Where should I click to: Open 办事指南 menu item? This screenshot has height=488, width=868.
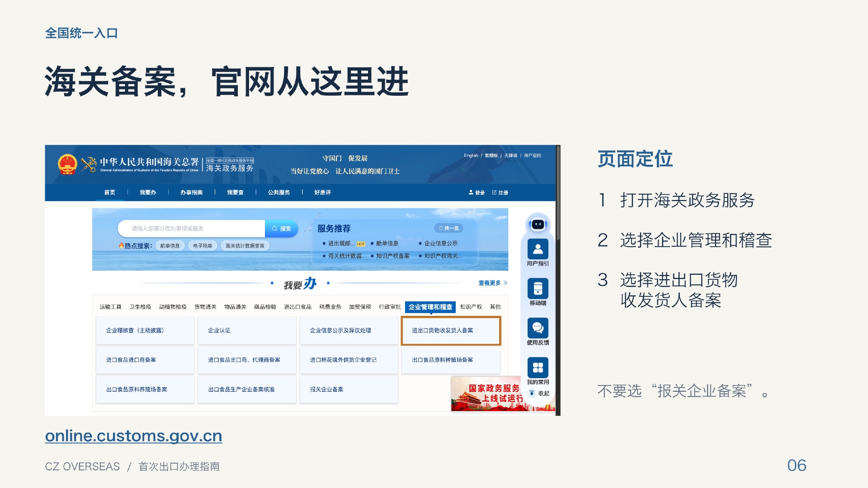pyautogui.click(x=191, y=192)
